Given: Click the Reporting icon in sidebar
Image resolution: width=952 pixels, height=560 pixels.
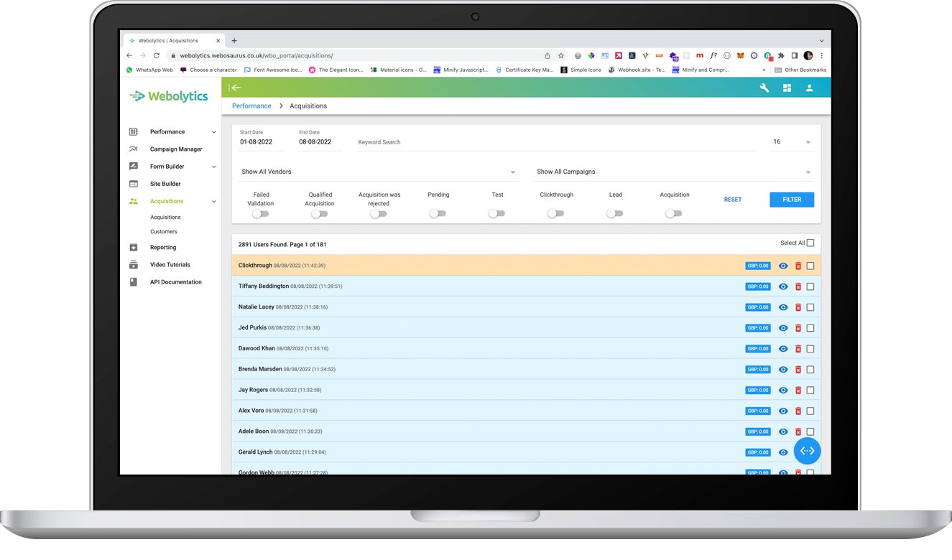Looking at the screenshot, I should click(134, 248).
